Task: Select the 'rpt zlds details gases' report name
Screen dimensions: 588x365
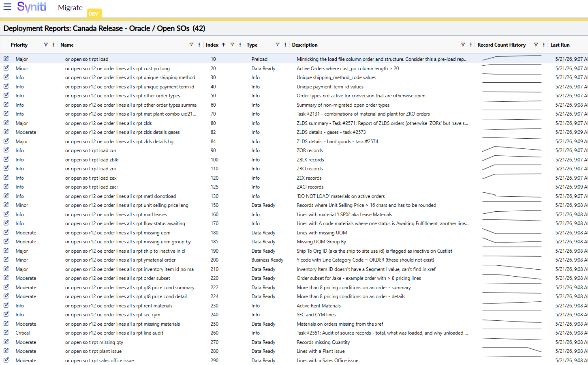Action: coord(122,132)
